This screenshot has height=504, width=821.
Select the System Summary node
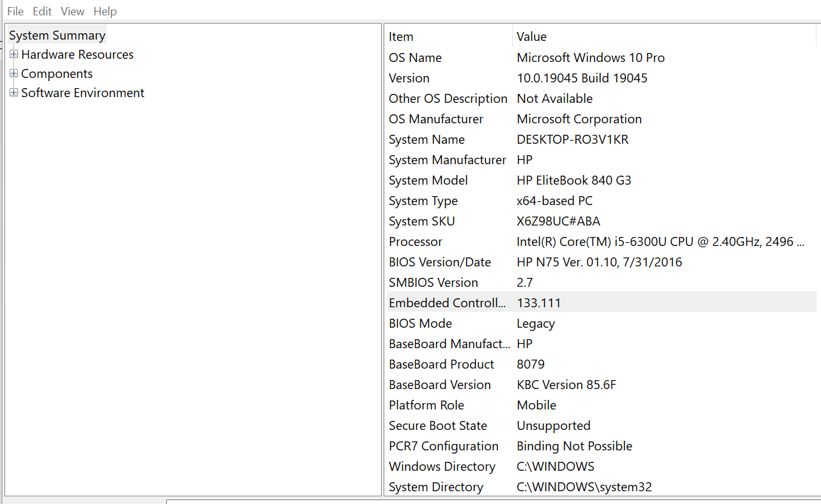coord(57,35)
